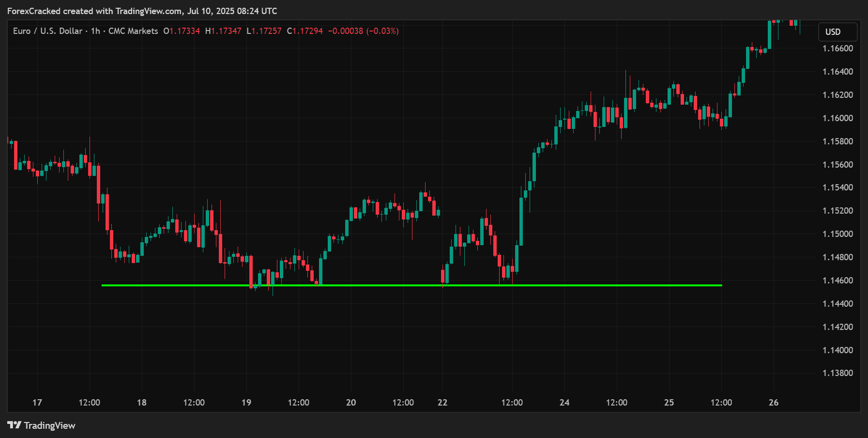Image resolution: width=868 pixels, height=438 pixels.
Task: Click date 19 on the time axis
Action: (246, 403)
